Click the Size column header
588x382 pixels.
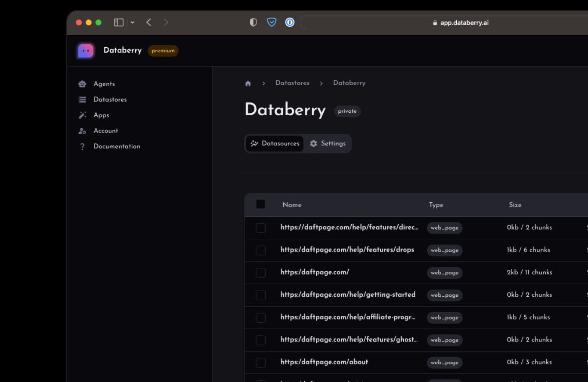coord(515,205)
